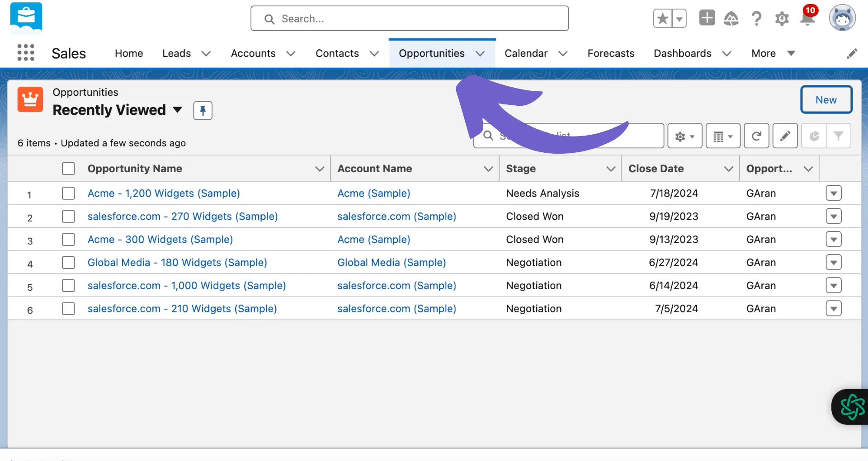This screenshot has width=868, height=461.
Task: Click the pencil to edit navigation bar
Action: click(x=852, y=54)
